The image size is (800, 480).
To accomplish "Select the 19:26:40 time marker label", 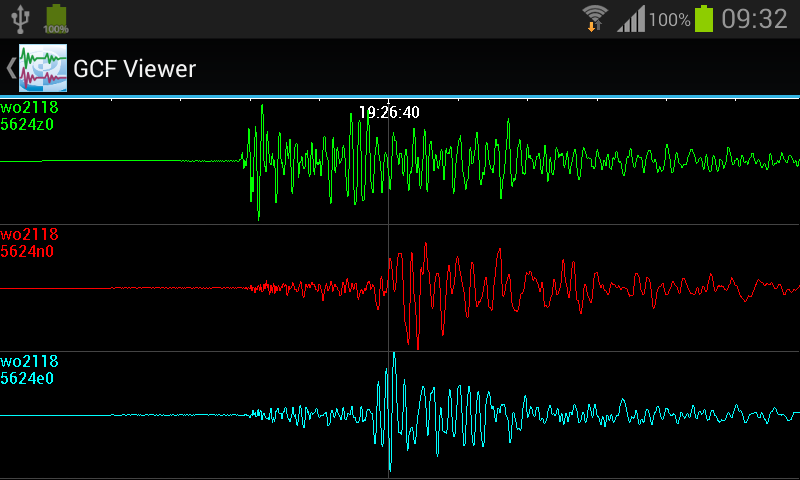I will 389,112.
